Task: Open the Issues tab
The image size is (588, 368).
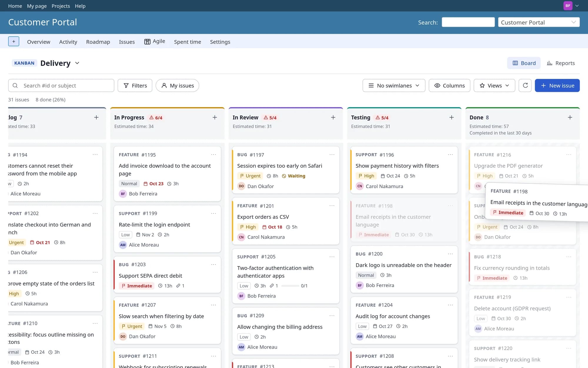Action: (127, 42)
